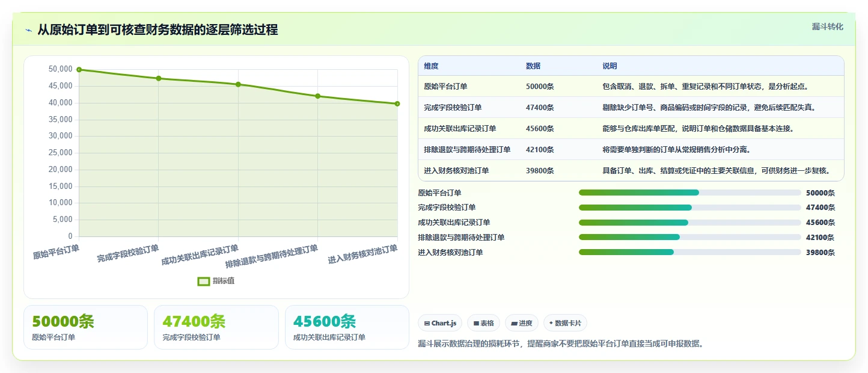Select the 进度 tag
Image resolution: width=868 pixels, height=373 pixels.
522,323
